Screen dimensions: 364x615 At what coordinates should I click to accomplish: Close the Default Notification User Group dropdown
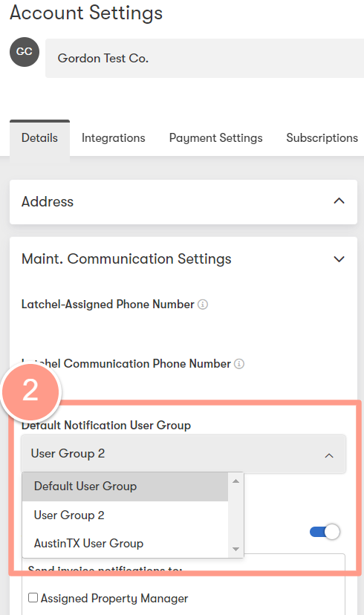point(329,455)
